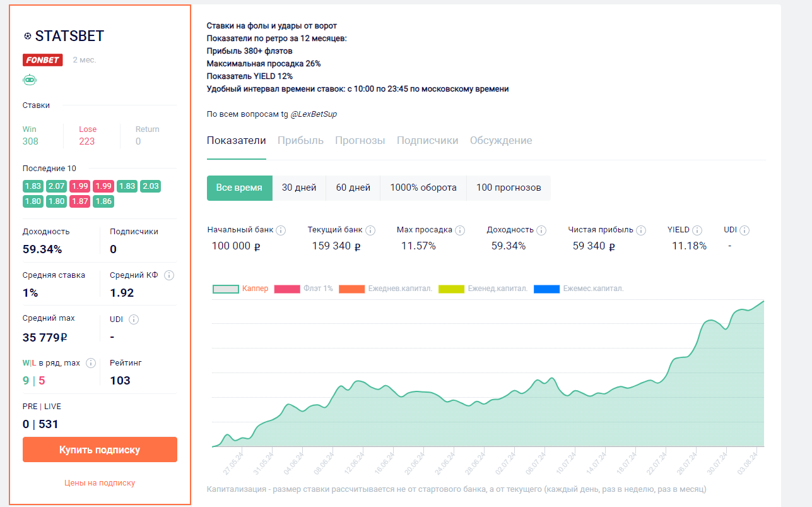Click the first 1.83 odds badge

click(33, 186)
